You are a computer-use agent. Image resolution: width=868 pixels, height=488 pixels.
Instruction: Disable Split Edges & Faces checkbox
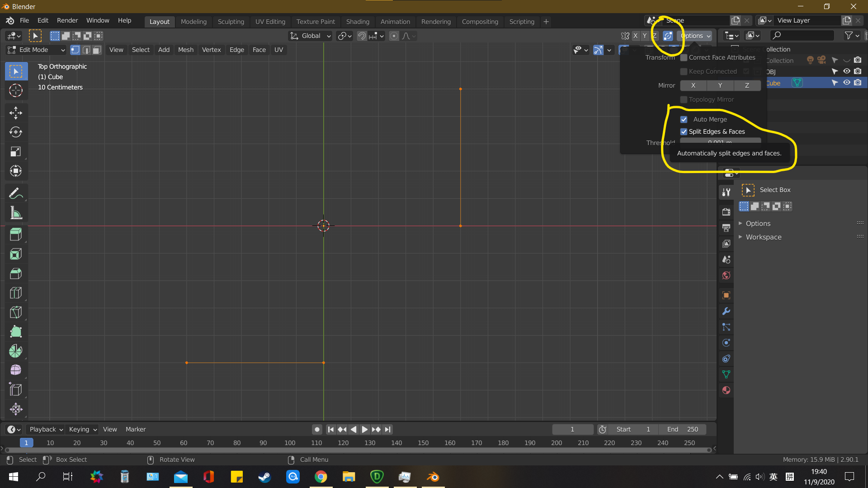point(684,131)
